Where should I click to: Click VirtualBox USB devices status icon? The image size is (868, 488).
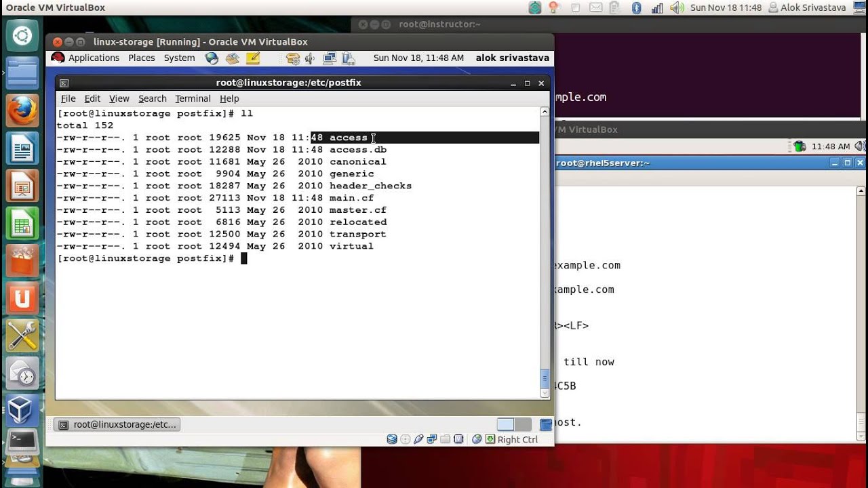tap(418, 439)
